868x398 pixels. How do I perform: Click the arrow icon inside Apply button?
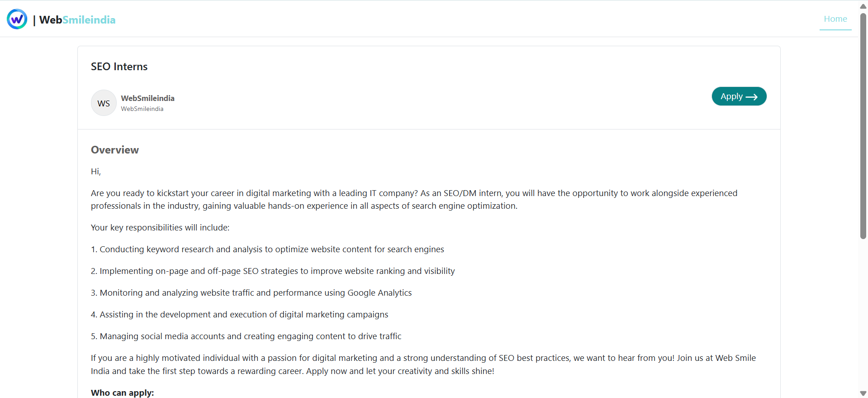751,97
